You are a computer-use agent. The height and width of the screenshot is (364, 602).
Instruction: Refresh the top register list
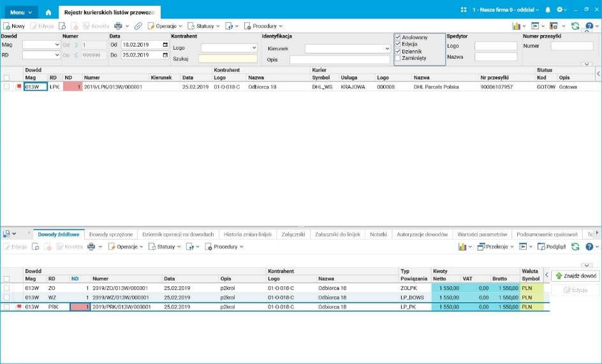coord(575,26)
